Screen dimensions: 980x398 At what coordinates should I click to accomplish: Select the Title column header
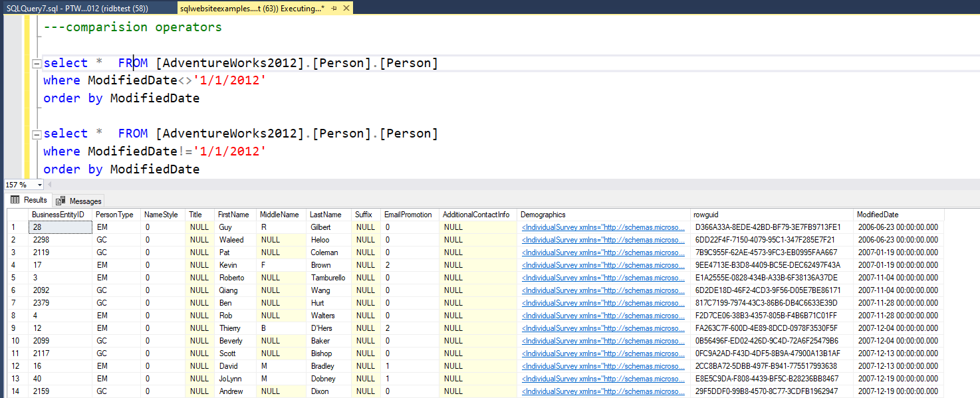pos(200,215)
